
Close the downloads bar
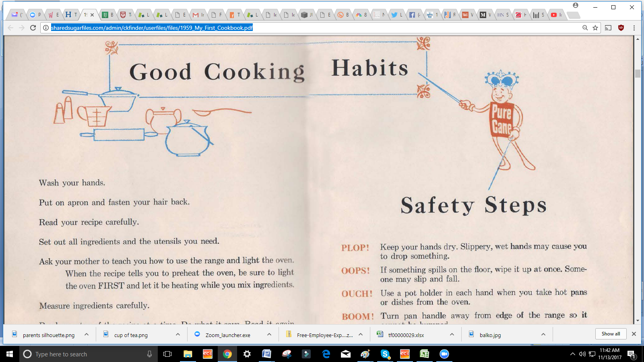(634, 334)
